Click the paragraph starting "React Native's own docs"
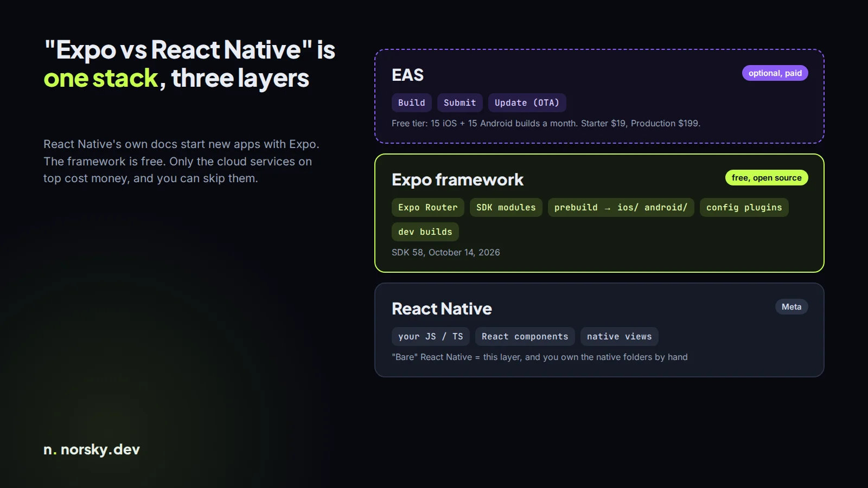Image resolution: width=868 pixels, height=488 pixels. (182, 161)
